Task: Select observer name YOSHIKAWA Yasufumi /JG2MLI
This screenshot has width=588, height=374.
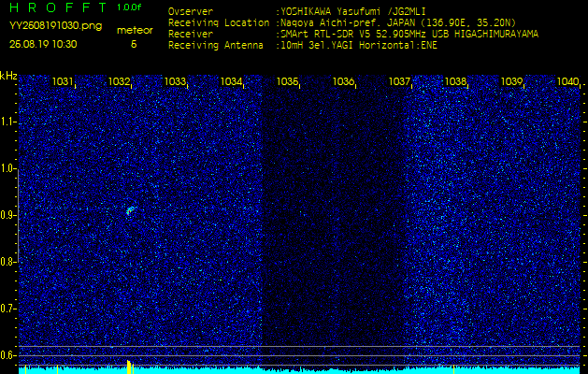Action: click(x=352, y=11)
